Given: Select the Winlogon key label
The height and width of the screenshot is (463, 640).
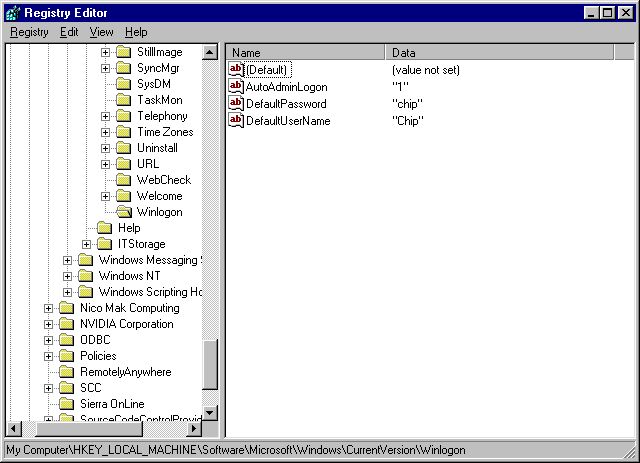Looking at the screenshot, I should [160, 212].
